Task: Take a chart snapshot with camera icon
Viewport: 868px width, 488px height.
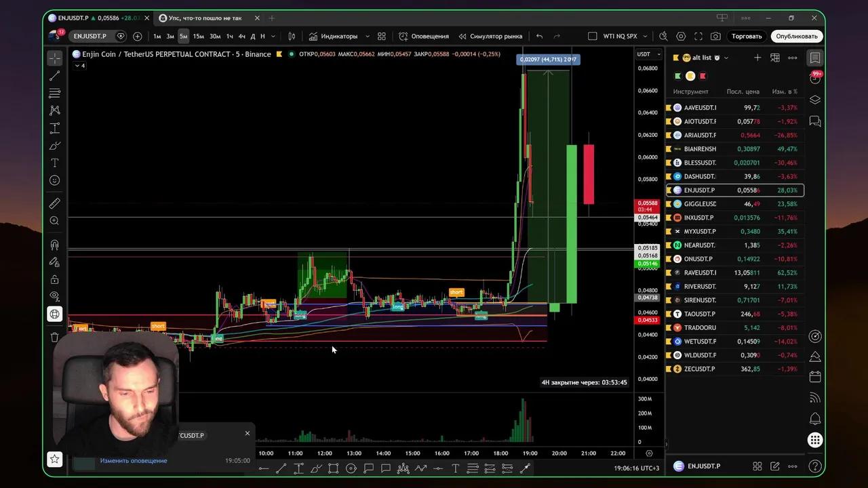Action: click(715, 36)
